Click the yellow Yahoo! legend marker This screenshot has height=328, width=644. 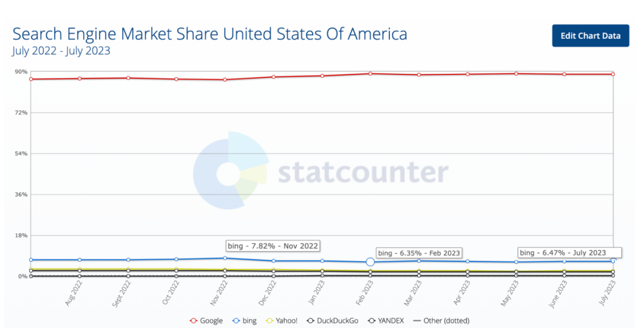pyautogui.click(x=269, y=321)
